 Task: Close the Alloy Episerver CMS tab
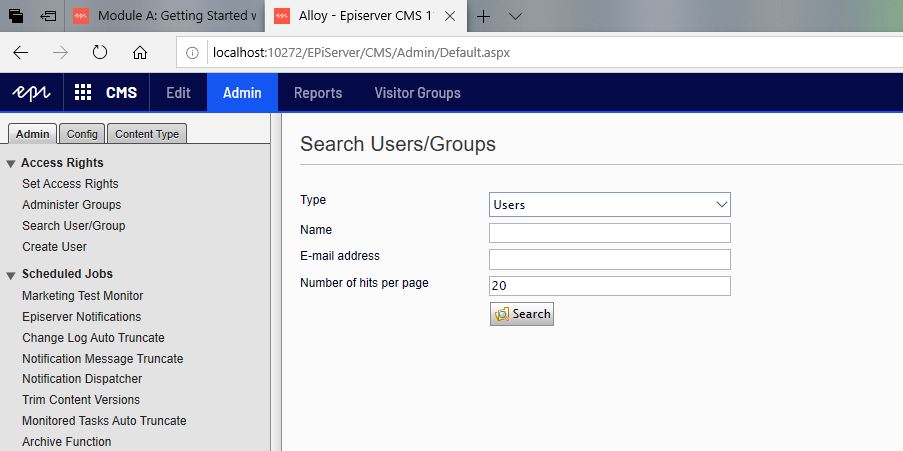pos(452,16)
